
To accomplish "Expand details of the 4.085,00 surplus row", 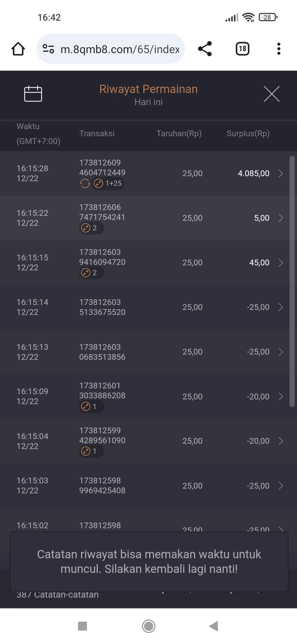I will [x=280, y=173].
